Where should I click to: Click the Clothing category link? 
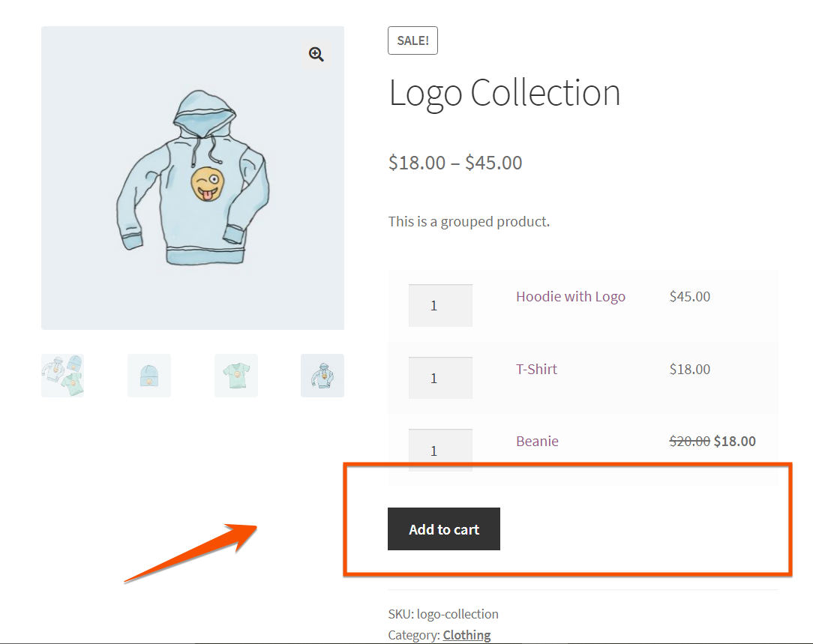click(466, 634)
